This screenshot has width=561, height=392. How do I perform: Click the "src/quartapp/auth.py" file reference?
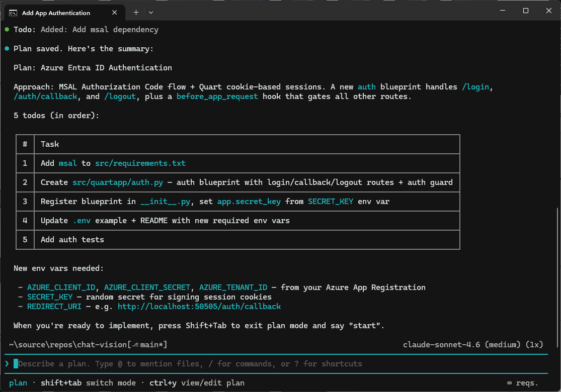[117, 182]
